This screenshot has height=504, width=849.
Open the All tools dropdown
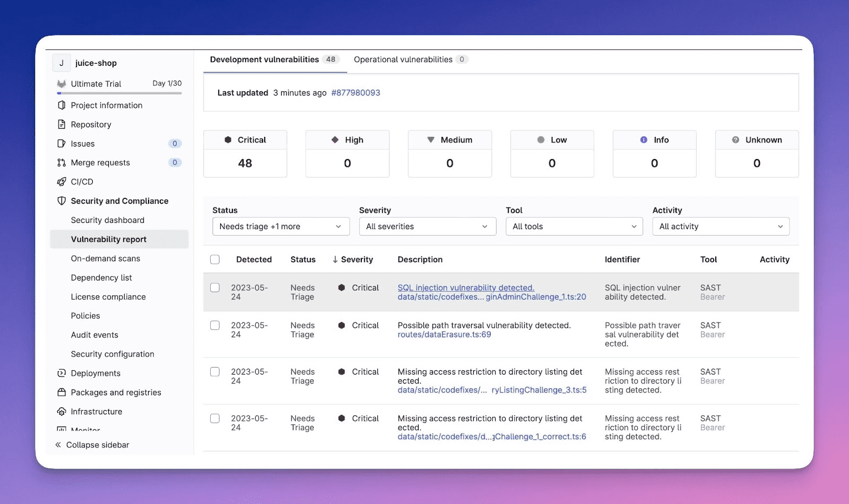tap(574, 227)
